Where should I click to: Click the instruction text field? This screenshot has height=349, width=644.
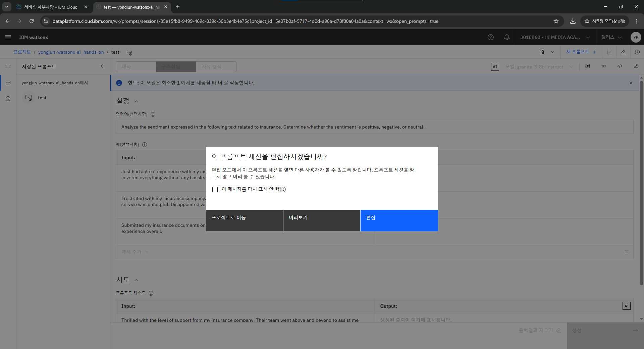tap(375, 127)
